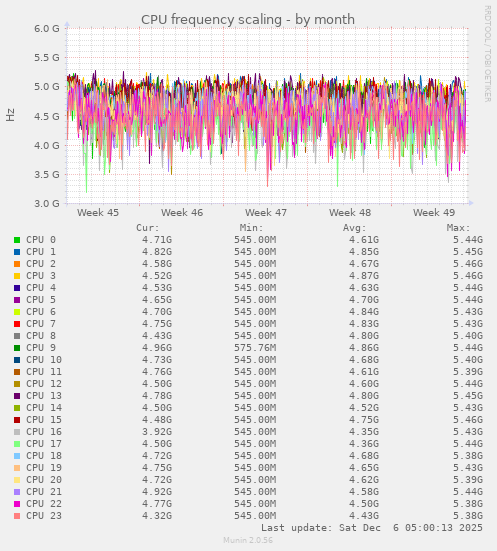Click the 'CPU 5' legend label
This screenshot has width=497, height=551.
coord(41,300)
